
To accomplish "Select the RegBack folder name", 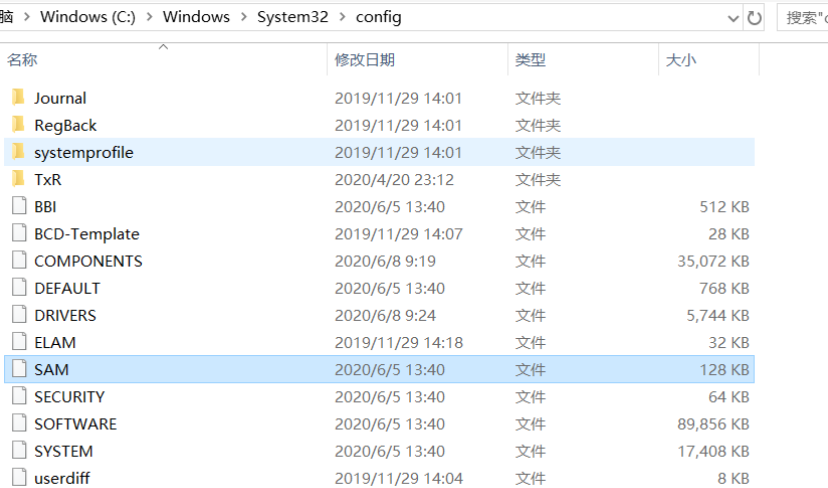I will pyautogui.click(x=65, y=126).
